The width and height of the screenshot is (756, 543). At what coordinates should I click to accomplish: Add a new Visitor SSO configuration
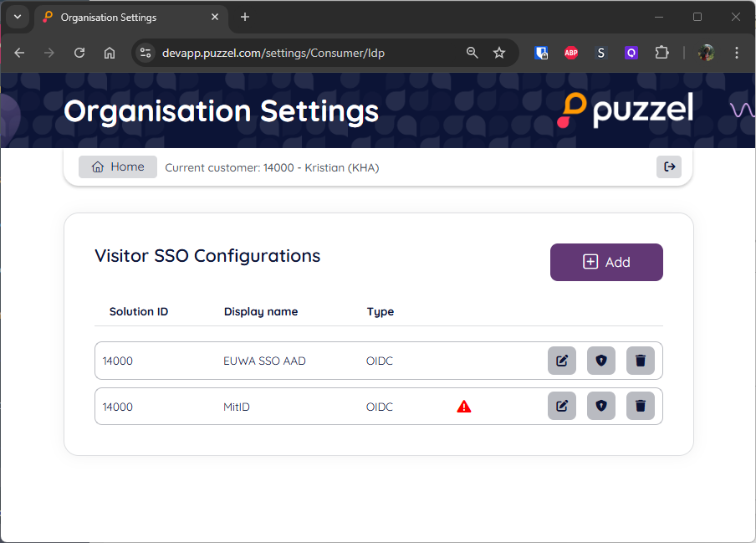coord(606,262)
